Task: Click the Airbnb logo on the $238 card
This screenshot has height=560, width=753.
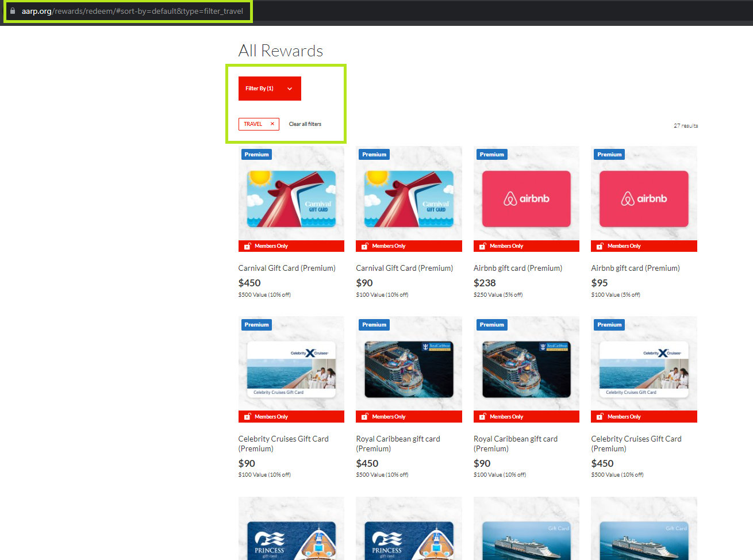Action: [526, 199]
